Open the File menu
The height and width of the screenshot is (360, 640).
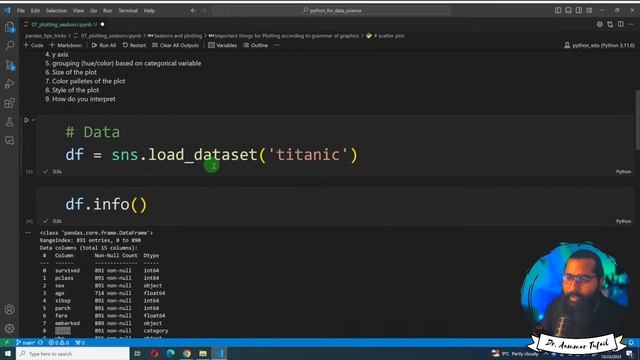(21, 11)
